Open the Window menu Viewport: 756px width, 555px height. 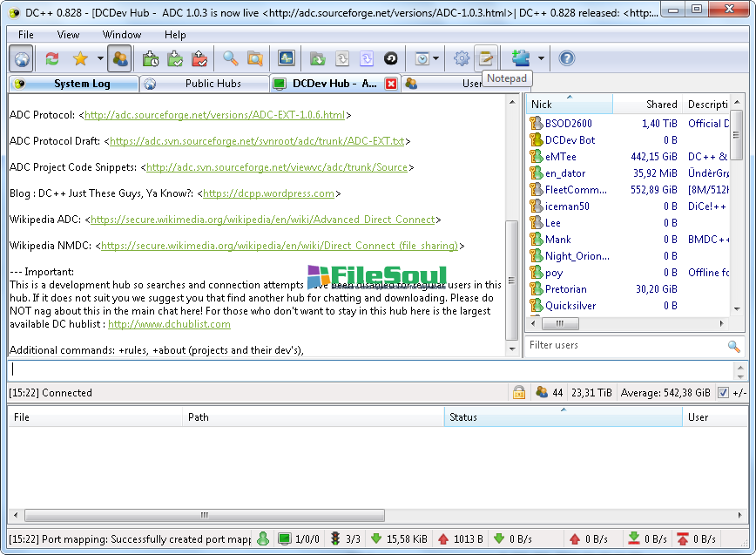(x=122, y=35)
